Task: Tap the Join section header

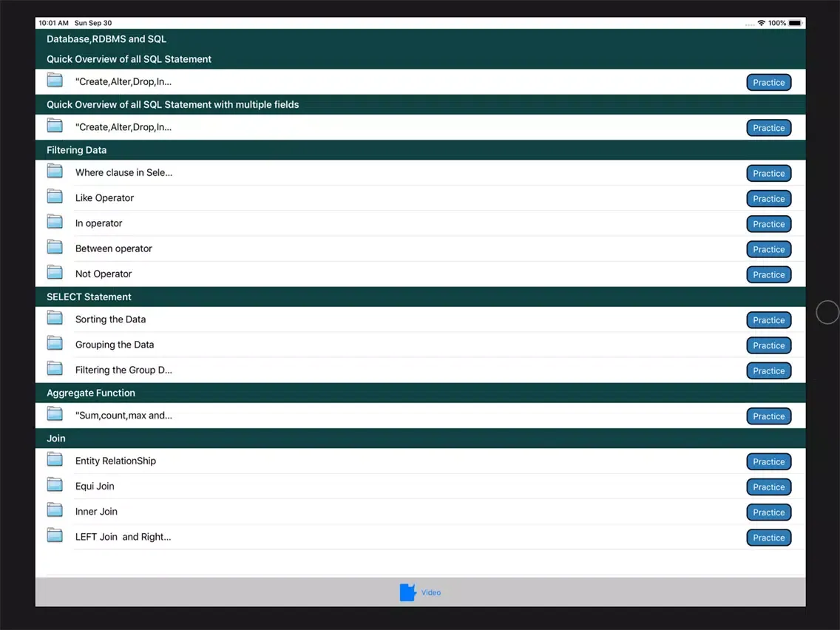Action: click(56, 438)
